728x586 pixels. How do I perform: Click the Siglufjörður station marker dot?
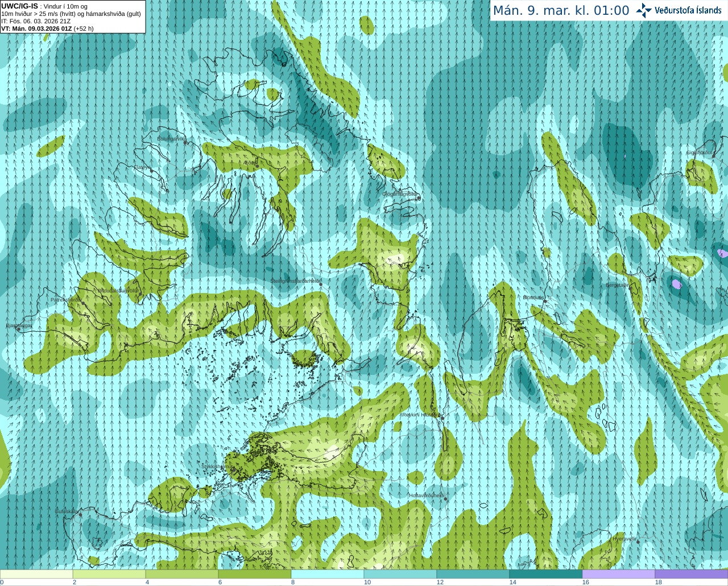point(714,157)
